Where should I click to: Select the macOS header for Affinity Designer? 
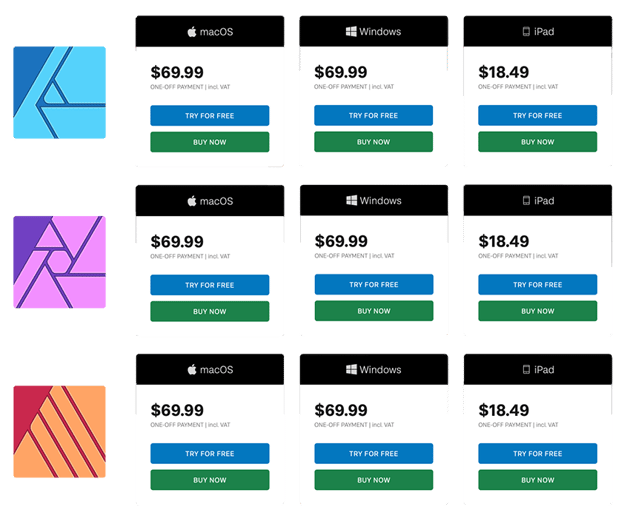210,31
